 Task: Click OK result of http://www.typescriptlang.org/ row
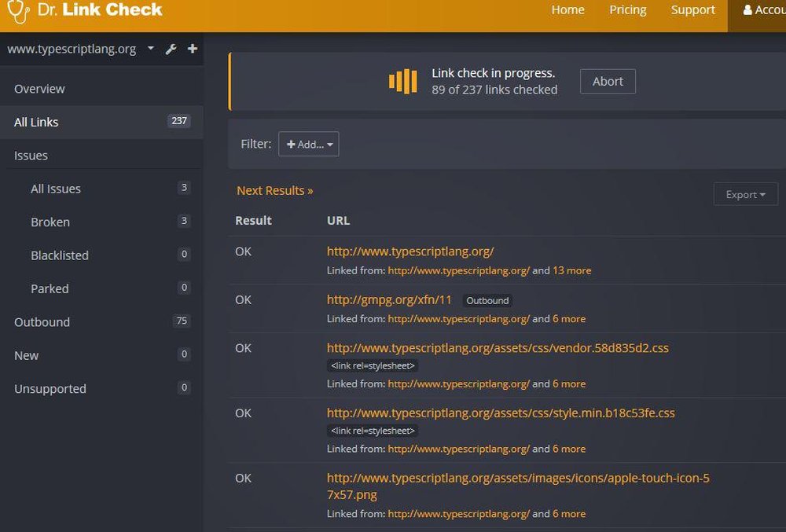click(243, 251)
